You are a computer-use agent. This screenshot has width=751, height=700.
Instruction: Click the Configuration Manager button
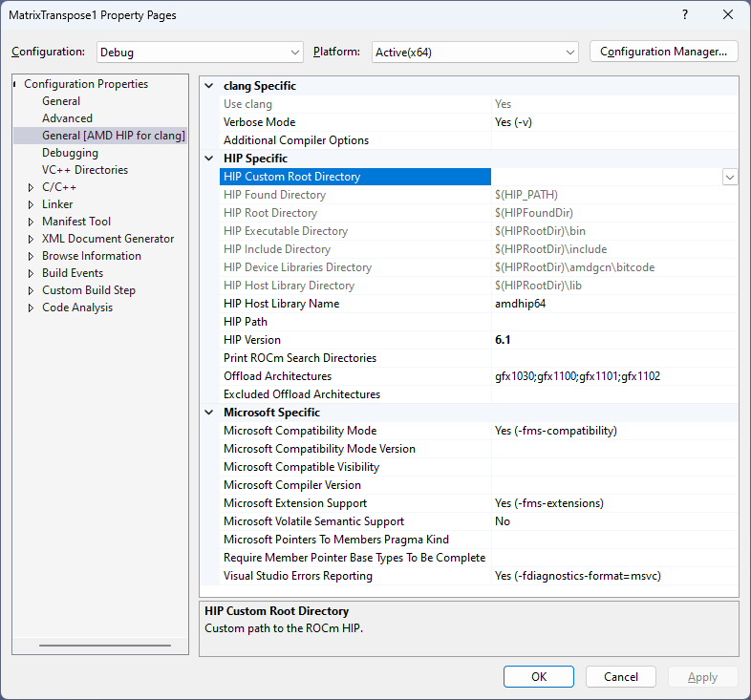pos(664,52)
